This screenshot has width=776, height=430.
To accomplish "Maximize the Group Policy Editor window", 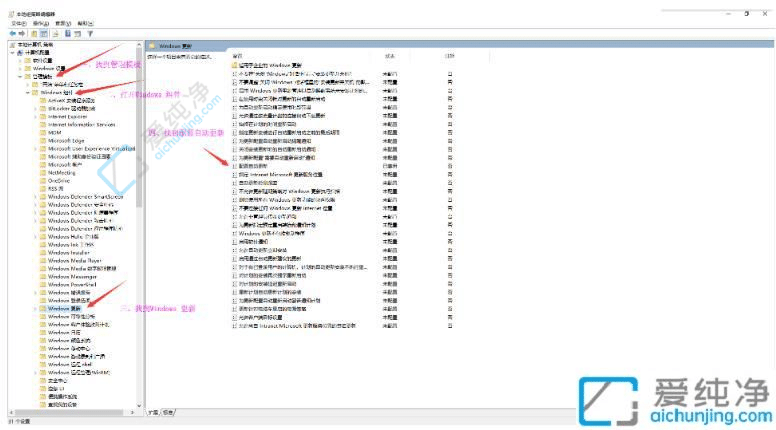I will click(x=746, y=14).
